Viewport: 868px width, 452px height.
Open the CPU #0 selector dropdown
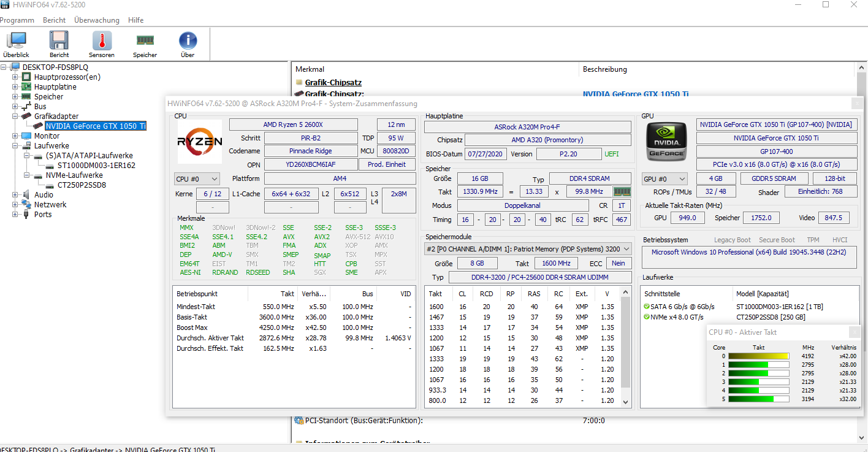(197, 178)
